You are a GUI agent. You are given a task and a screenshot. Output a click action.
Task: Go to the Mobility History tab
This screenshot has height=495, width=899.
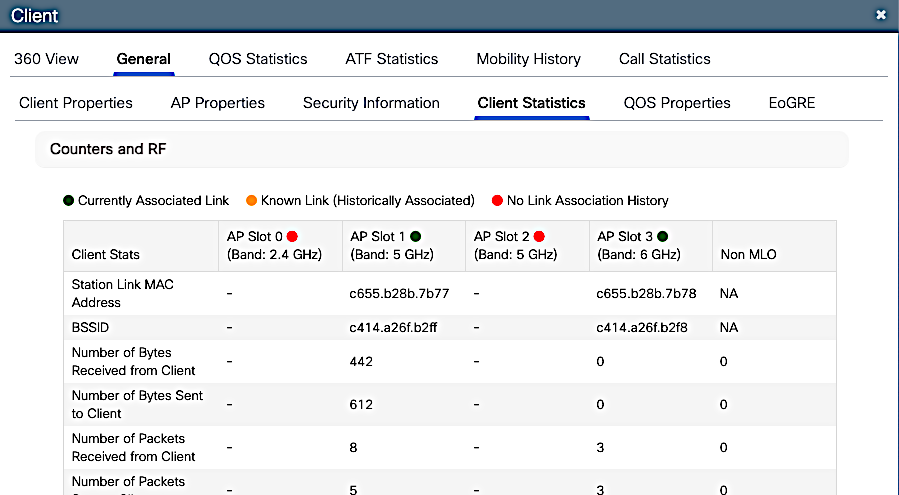click(528, 59)
